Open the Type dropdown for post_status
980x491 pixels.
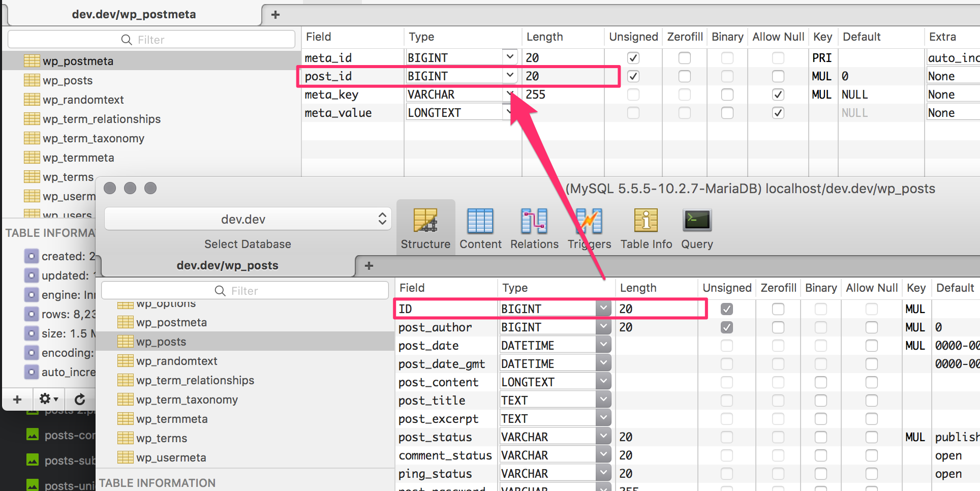603,437
